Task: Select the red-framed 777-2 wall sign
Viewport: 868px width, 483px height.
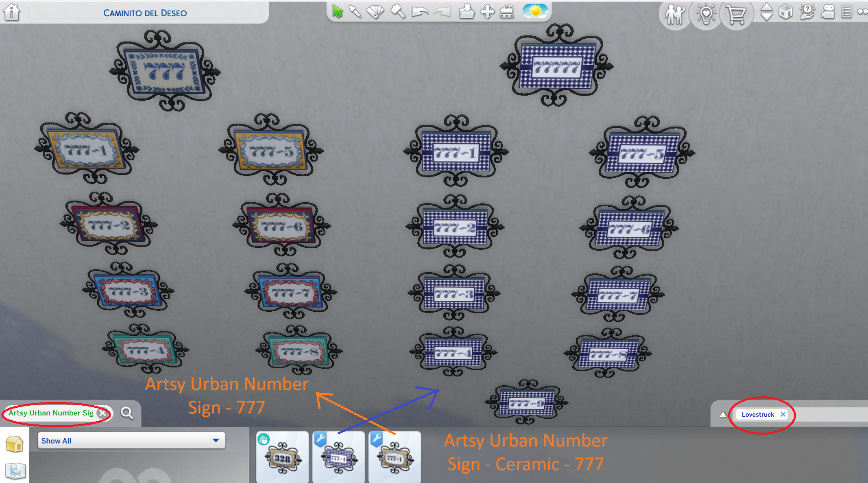Action: coord(109,224)
